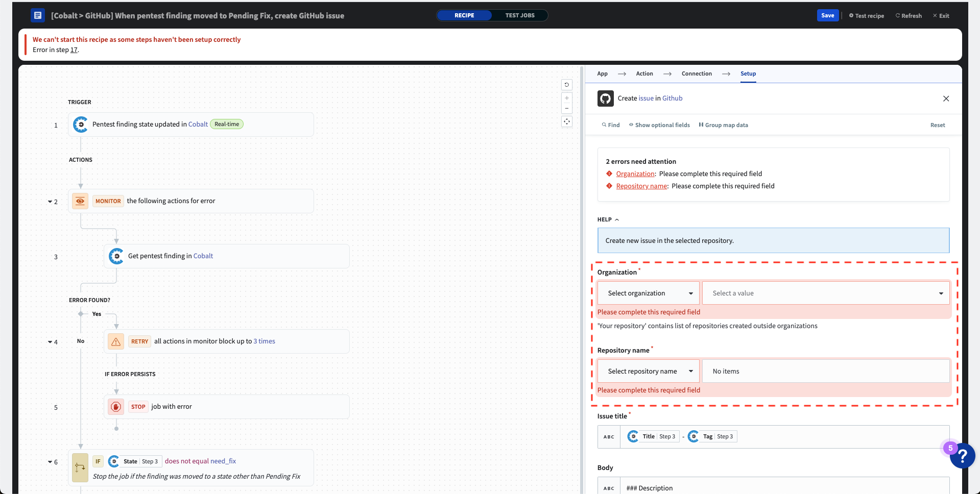Go to the Connection setup step
980x494 pixels.
[697, 73]
